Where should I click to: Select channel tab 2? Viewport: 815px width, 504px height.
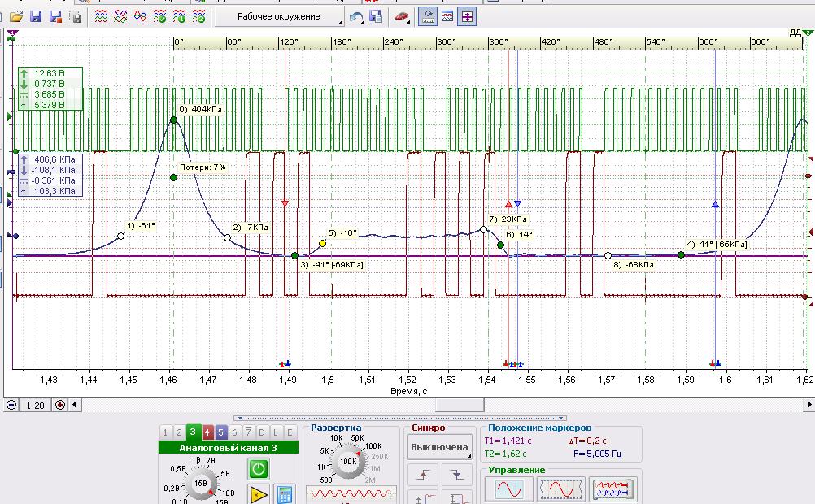(x=179, y=432)
